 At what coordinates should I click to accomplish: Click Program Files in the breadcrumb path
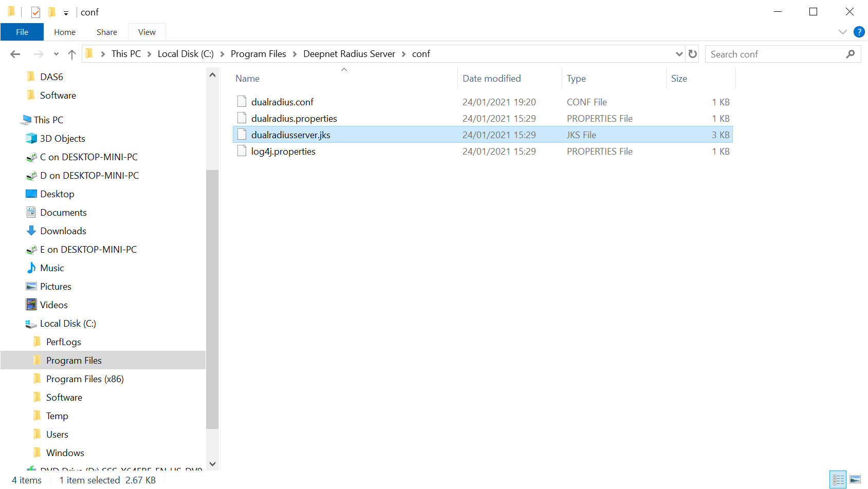pos(258,54)
